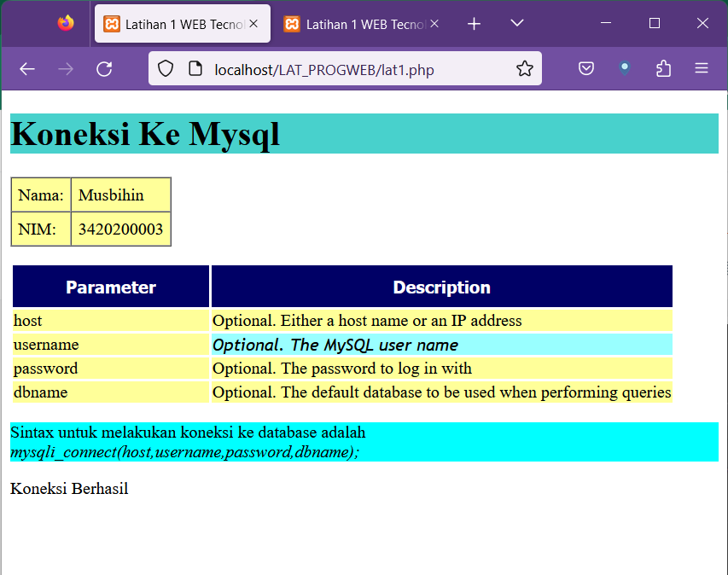Click the Description column header
Viewport: 728px width, 575px height.
[x=442, y=287]
